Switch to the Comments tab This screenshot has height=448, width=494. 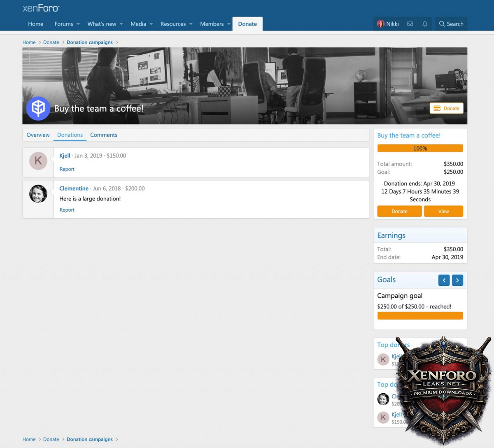tap(104, 135)
